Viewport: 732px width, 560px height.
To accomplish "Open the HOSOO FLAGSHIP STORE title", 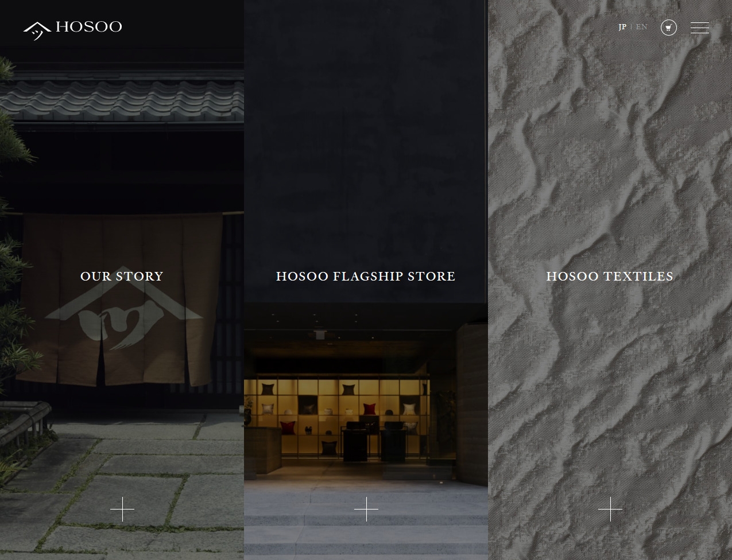I will tap(366, 276).
